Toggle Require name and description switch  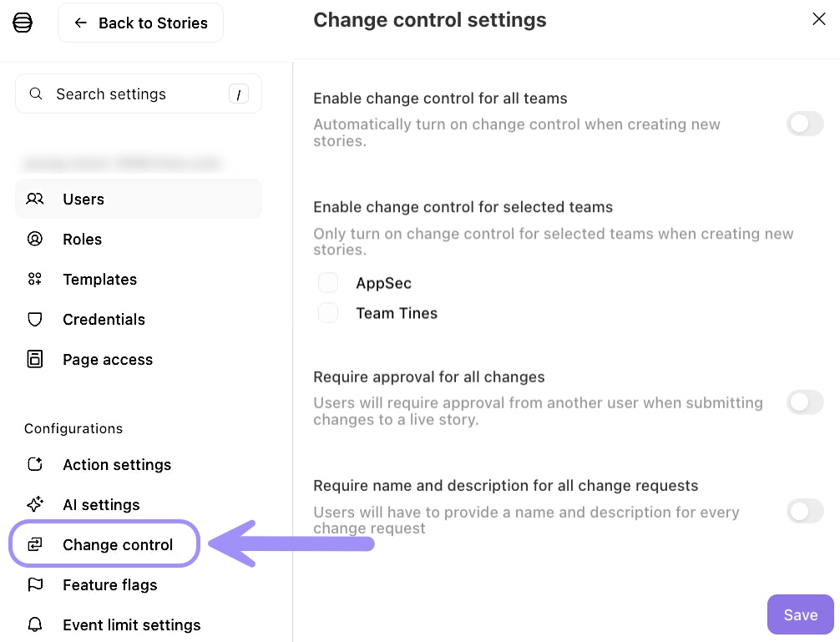click(805, 511)
